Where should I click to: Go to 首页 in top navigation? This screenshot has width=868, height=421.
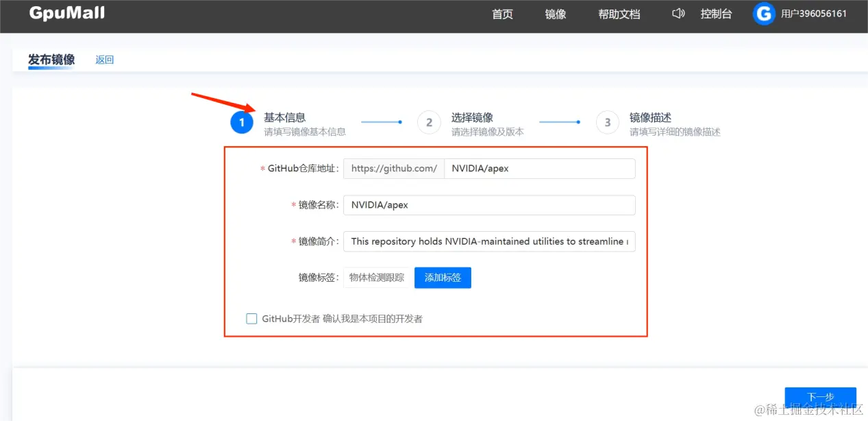[x=502, y=14]
